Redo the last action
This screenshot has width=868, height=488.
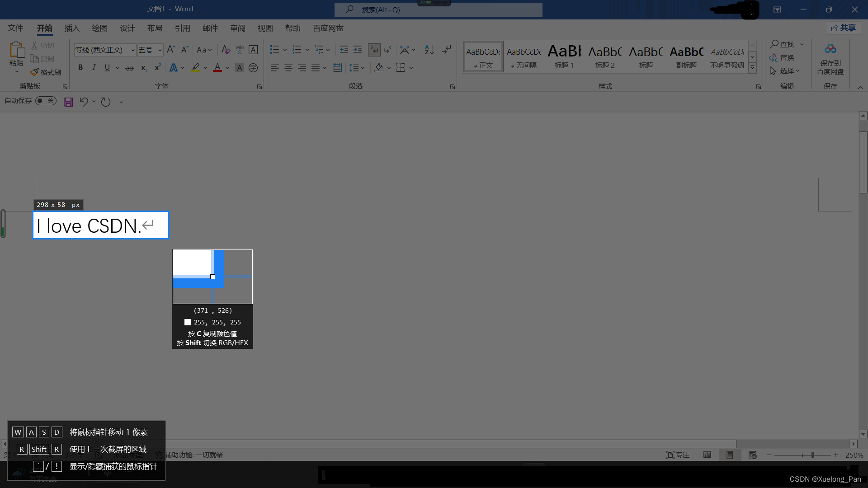[x=106, y=102]
